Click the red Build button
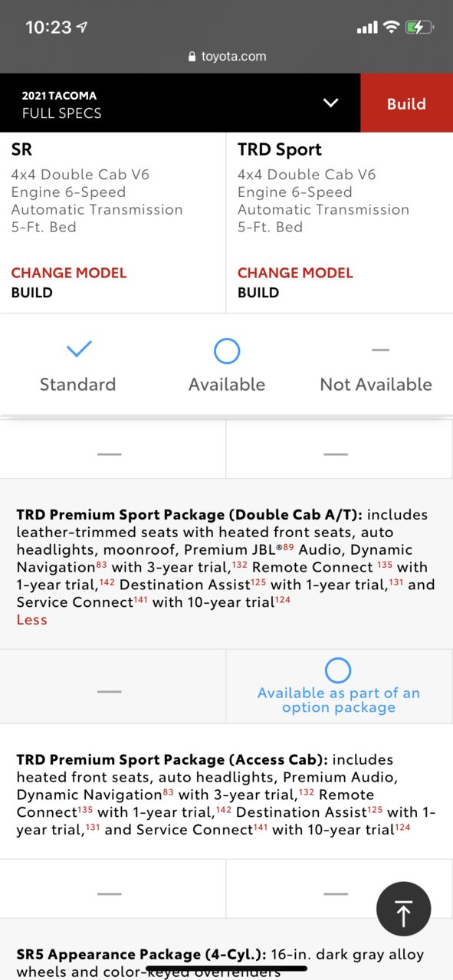The width and height of the screenshot is (453, 980). pyautogui.click(x=406, y=103)
